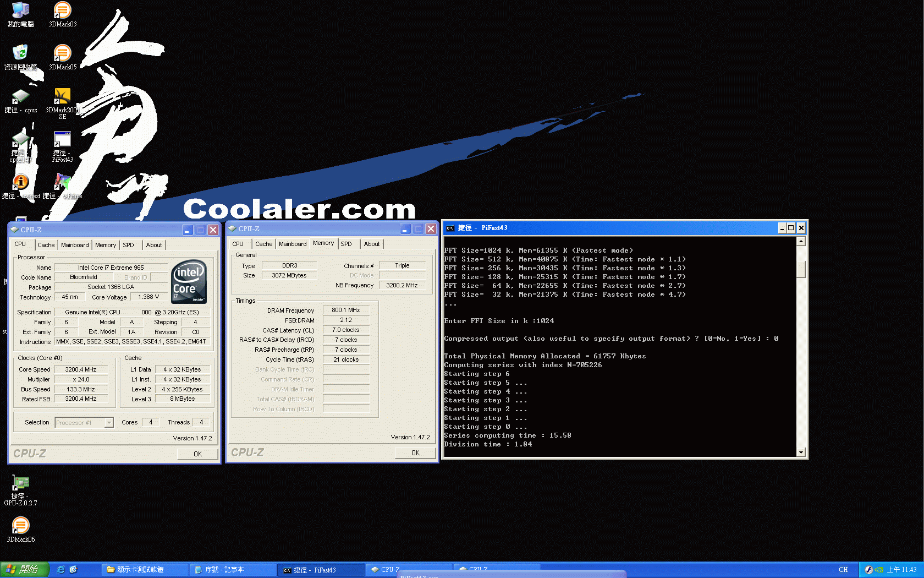Click the CPU-Z title bar icon in Memory window
The height and width of the screenshot is (578, 924).
[x=233, y=228]
